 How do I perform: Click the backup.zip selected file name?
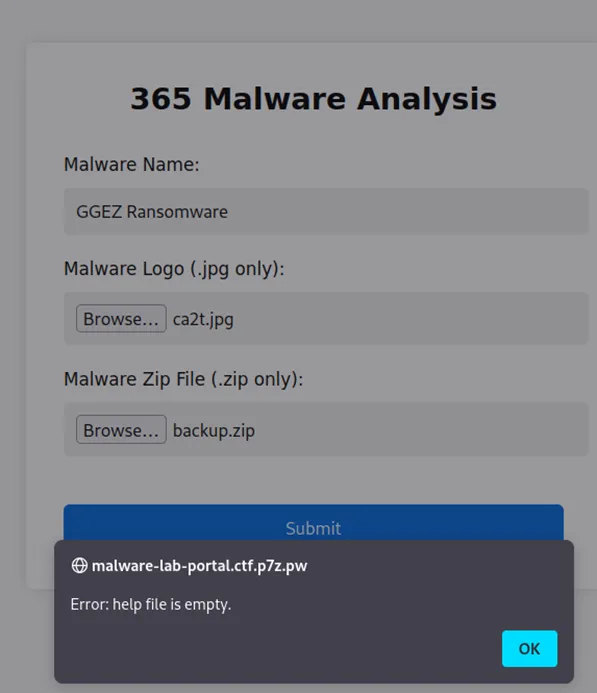point(214,430)
